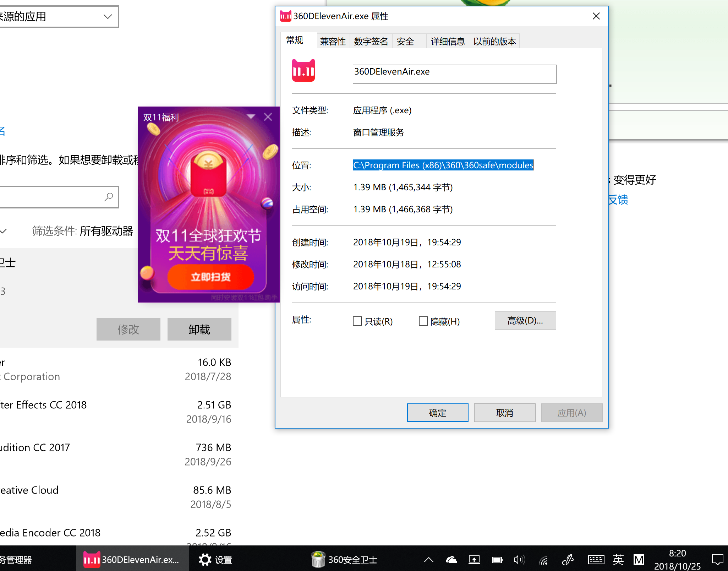This screenshot has height=571, width=728.
Task: Select the Audition CC 2017 app entry
Action: point(116,454)
